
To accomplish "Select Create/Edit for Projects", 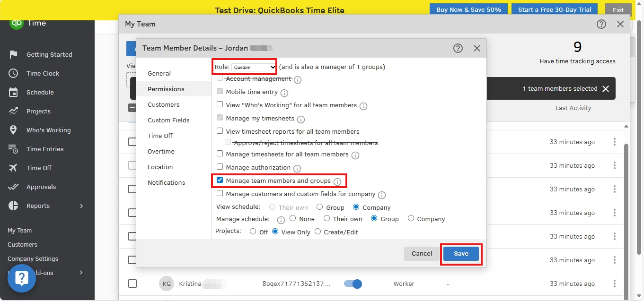I will click(x=318, y=232).
